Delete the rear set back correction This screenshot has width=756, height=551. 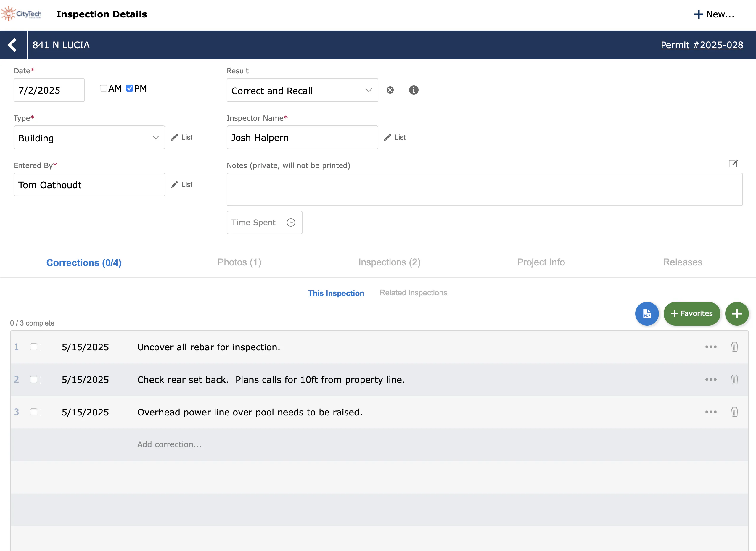coord(734,380)
